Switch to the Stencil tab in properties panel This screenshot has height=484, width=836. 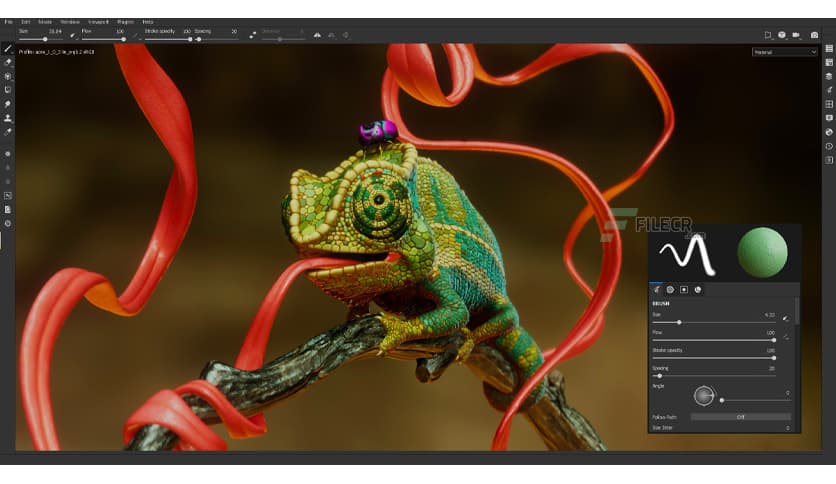coord(684,289)
